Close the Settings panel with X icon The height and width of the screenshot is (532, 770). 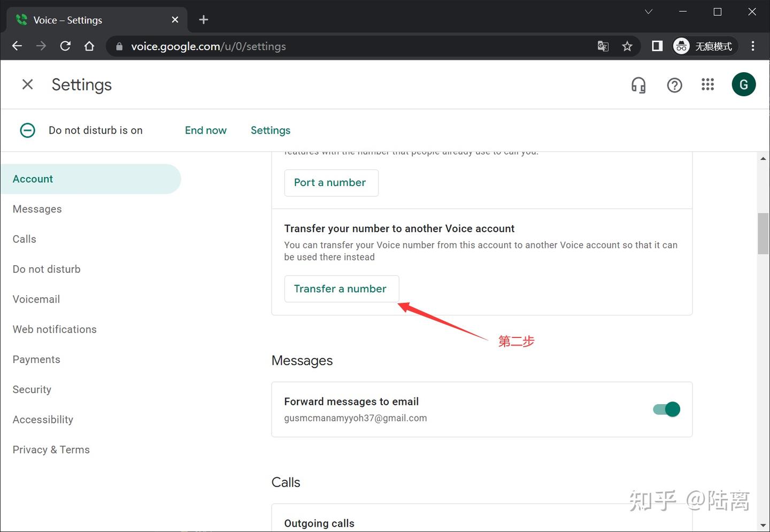click(27, 84)
